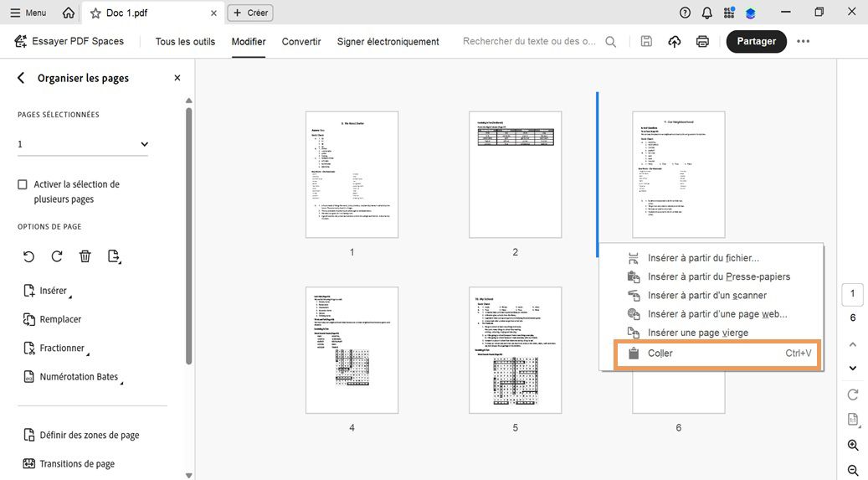Select the Convertir tab
The image size is (868, 480).
(301, 42)
